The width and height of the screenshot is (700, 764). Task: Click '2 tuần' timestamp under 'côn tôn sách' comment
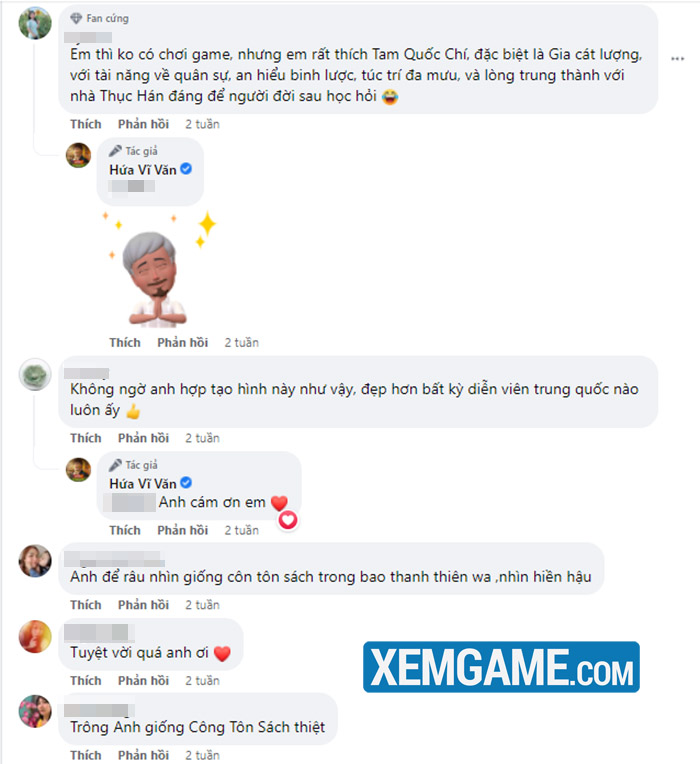202,605
